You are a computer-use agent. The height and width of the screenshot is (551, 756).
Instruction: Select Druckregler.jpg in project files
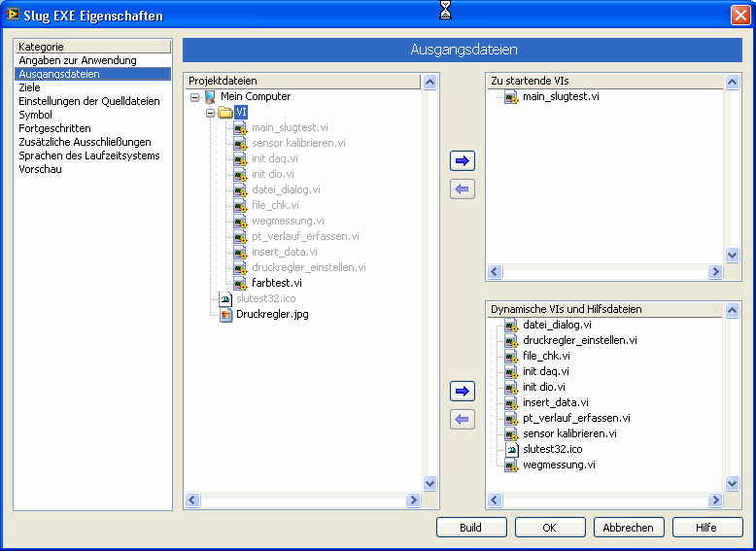272,314
